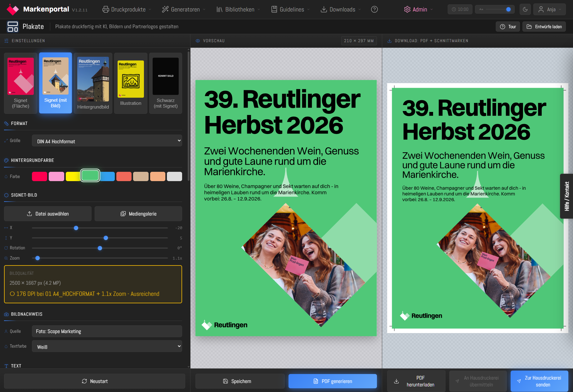Open the Textfarbe Weiß dropdown
This screenshot has width=573, height=392.
coord(107,346)
